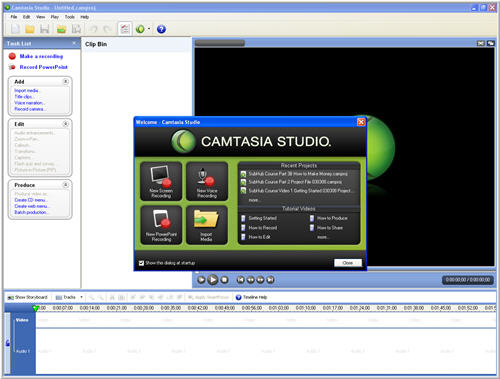
Task: Click the Timeline help button
Action: click(x=251, y=297)
